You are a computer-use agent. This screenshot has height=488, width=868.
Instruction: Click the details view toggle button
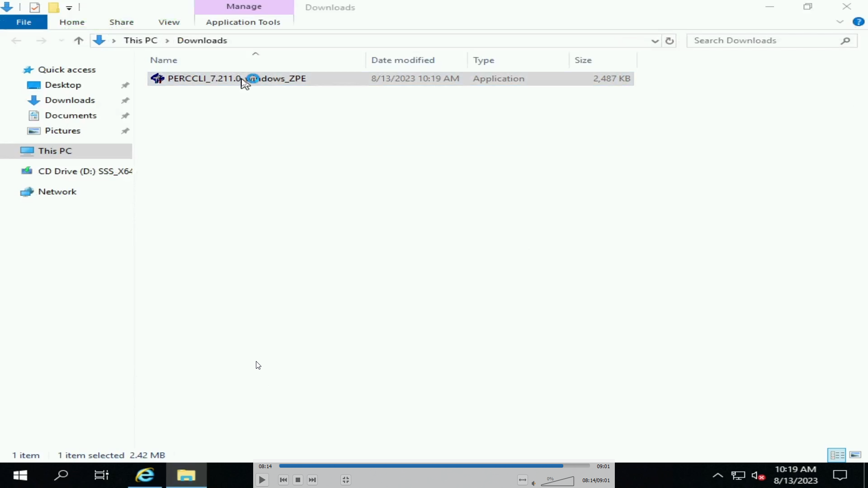click(x=838, y=455)
